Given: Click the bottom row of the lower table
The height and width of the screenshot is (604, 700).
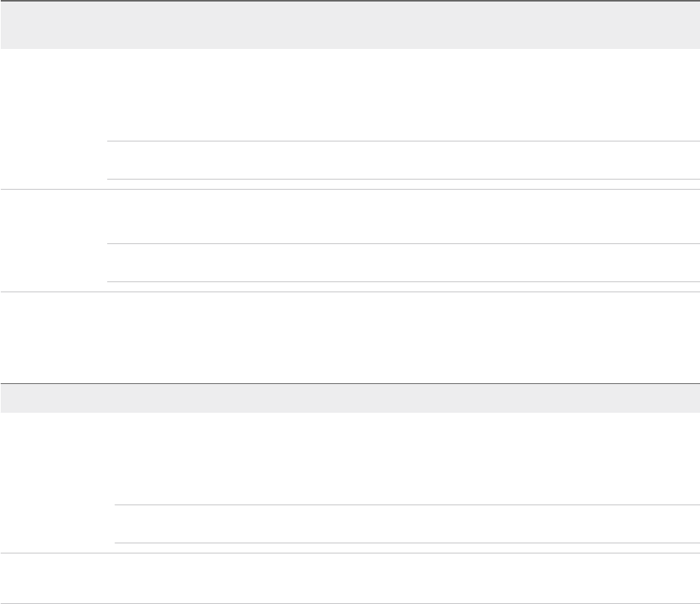Looking at the screenshot, I should point(350,578).
